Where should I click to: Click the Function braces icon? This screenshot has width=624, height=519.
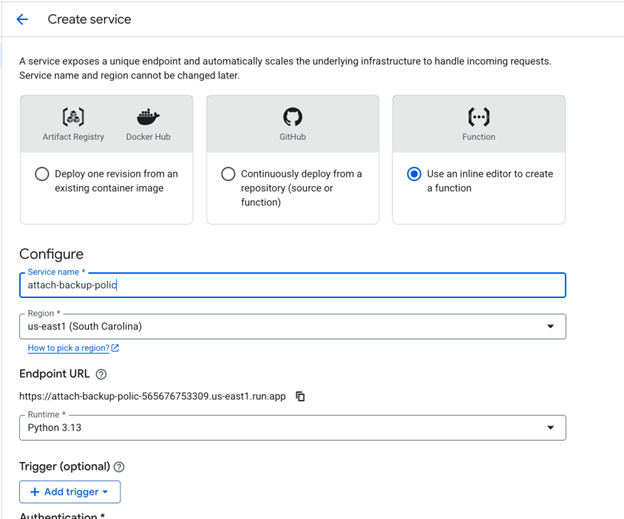[478, 117]
